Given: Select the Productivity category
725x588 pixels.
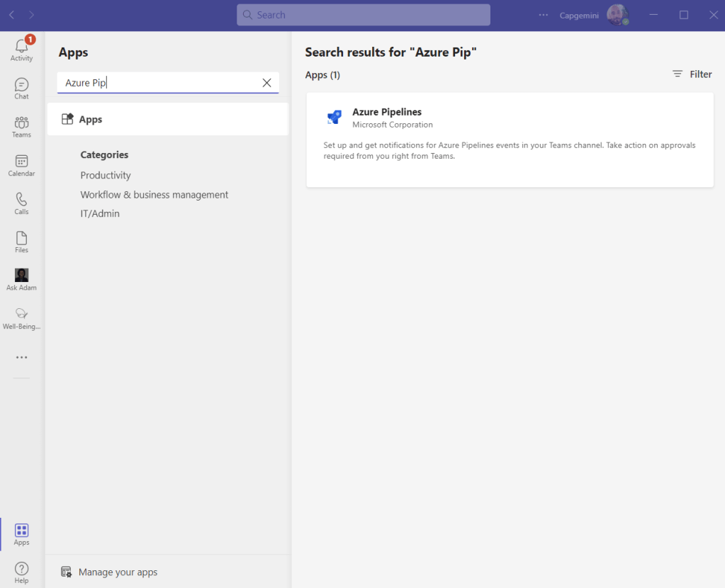Looking at the screenshot, I should click(x=106, y=175).
